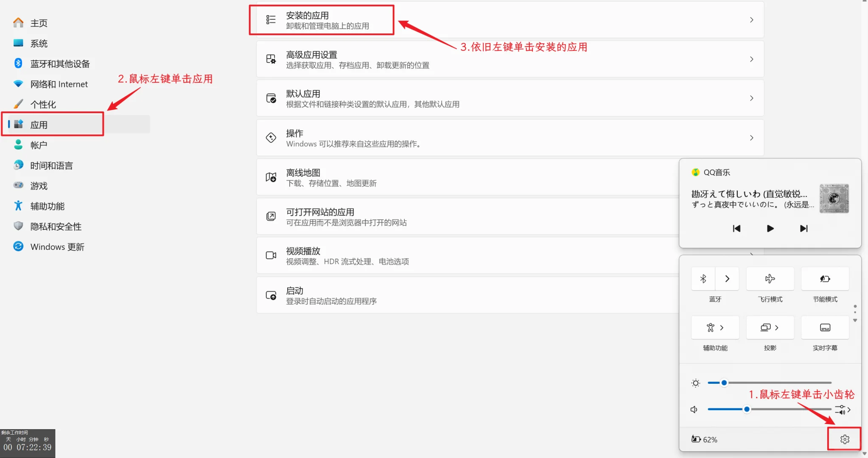
Task: Click the settings gear in quick settings panel
Action: click(844, 439)
